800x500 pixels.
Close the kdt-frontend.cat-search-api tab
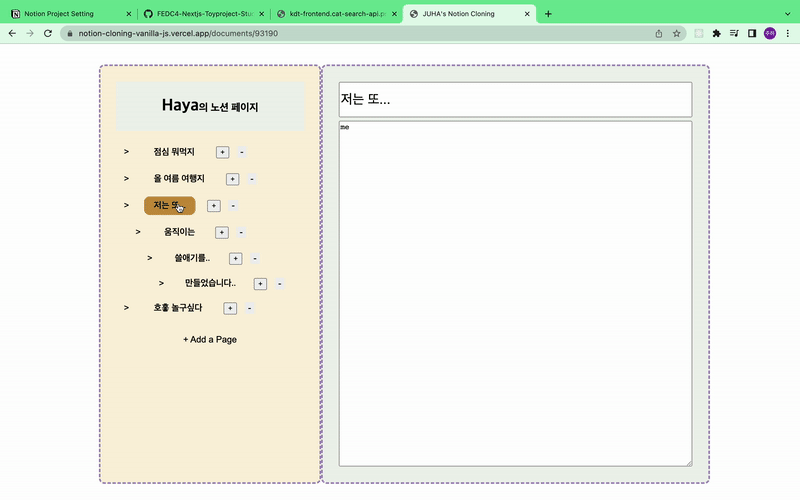click(394, 14)
